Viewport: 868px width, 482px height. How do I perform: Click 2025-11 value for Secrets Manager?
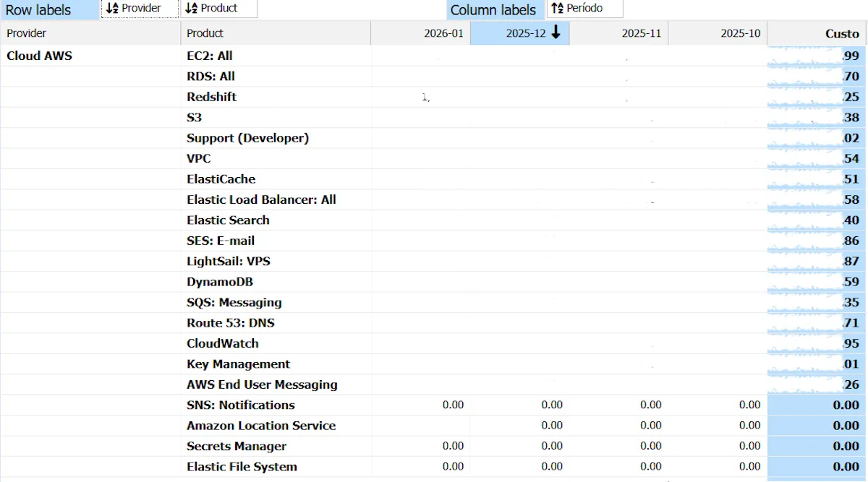[651, 446]
